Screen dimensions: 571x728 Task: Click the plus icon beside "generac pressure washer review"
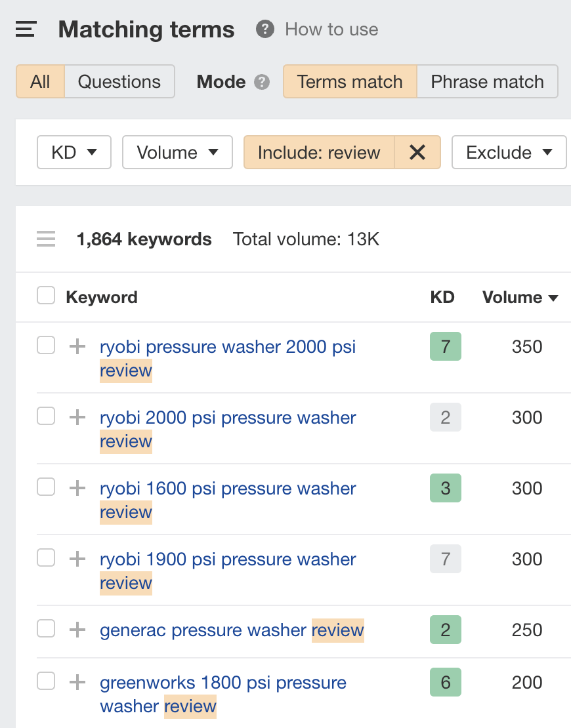pyautogui.click(x=77, y=629)
